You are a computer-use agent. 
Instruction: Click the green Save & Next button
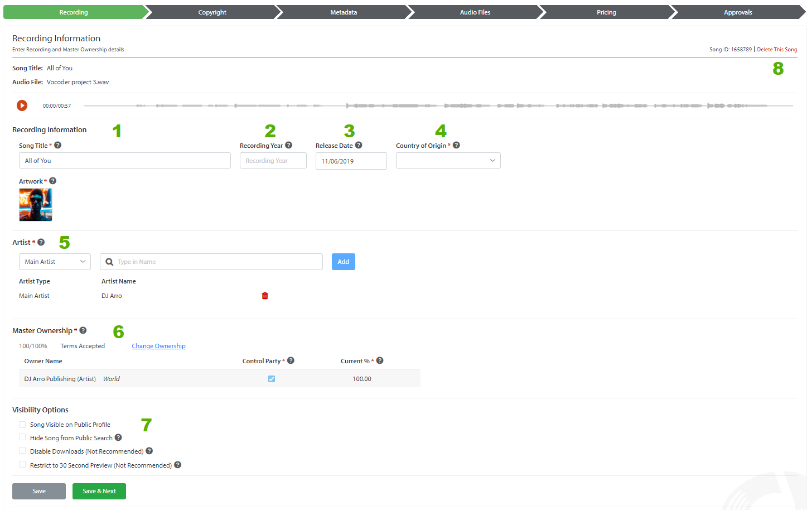click(x=99, y=491)
